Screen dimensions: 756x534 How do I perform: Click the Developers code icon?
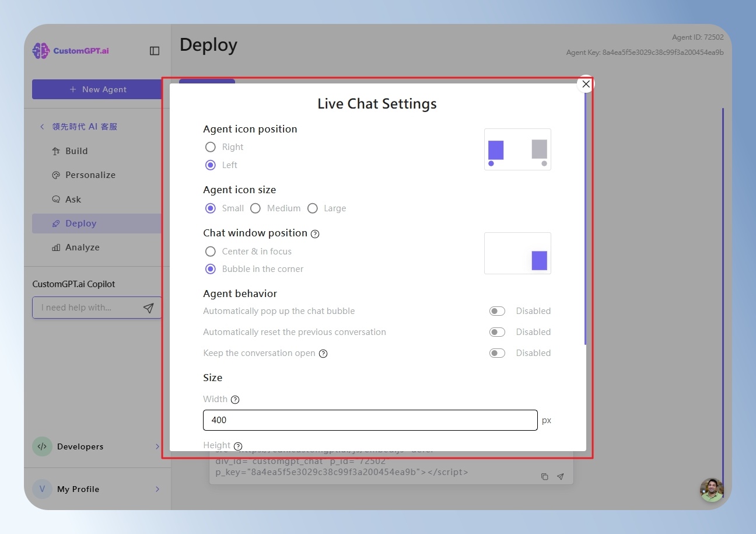click(x=42, y=446)
